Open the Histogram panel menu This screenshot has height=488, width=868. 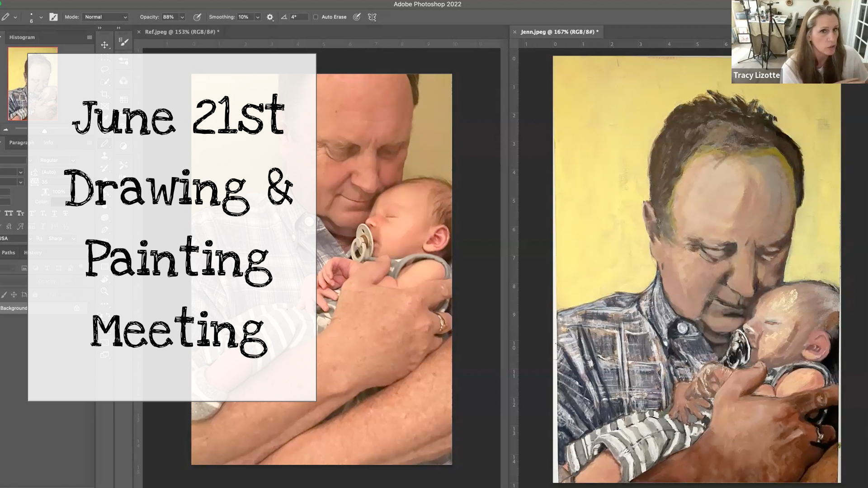click(90, 37)
